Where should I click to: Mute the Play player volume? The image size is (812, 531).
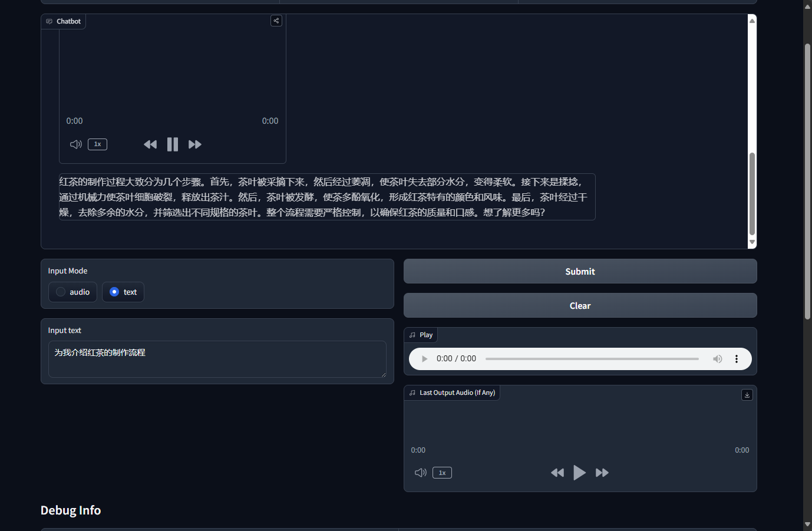click(717, 359)
